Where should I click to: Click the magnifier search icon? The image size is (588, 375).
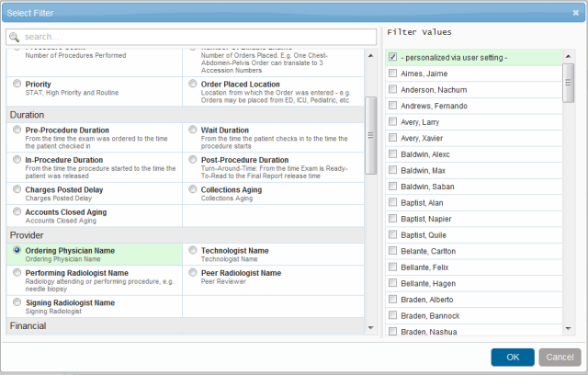pos(16,37)
